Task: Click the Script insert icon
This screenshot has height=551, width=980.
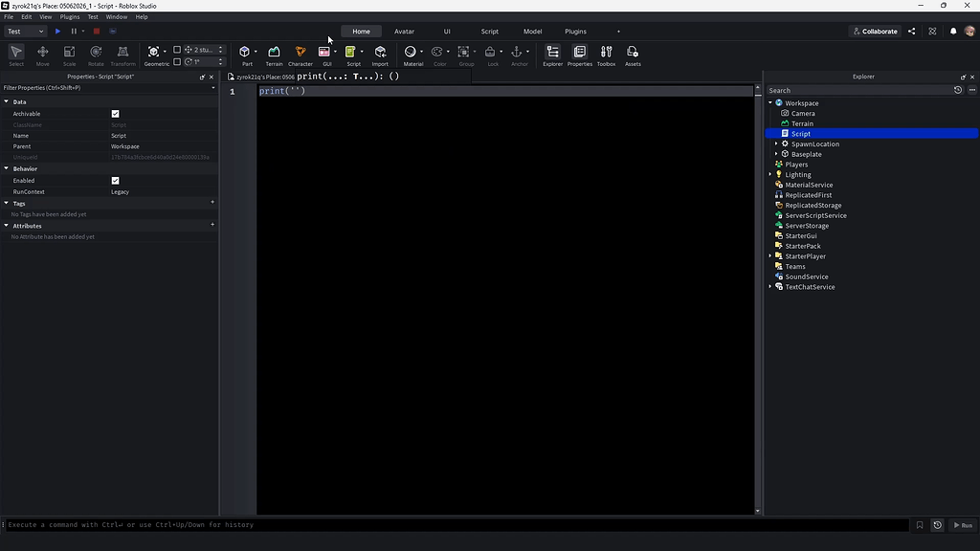Action: pos(350,52)
